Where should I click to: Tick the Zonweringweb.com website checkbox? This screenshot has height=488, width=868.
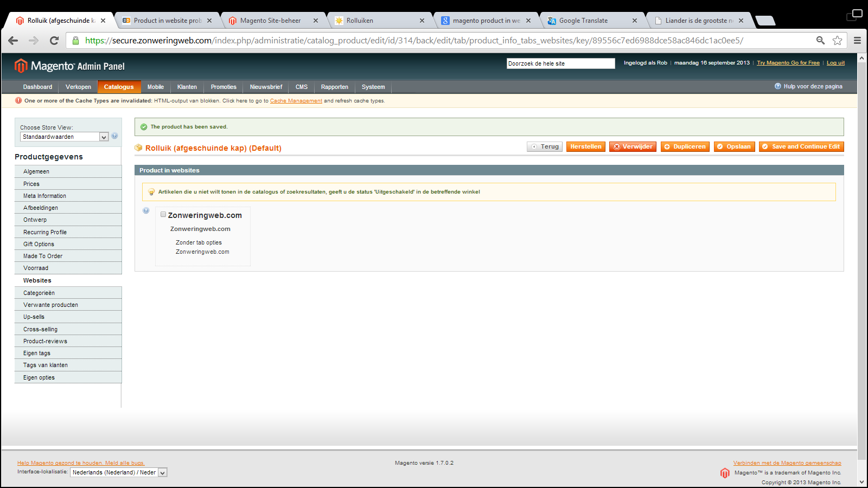163,214
